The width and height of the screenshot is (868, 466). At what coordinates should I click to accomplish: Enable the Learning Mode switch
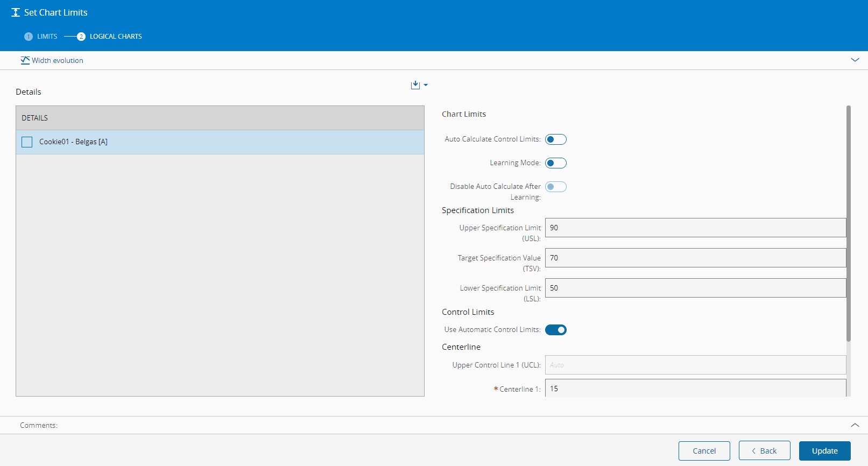[555, 163]
